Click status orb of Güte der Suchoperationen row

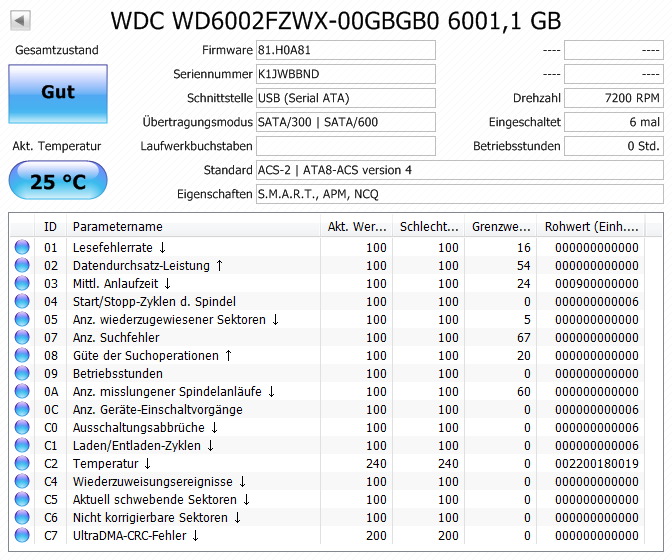click(22, 355)
